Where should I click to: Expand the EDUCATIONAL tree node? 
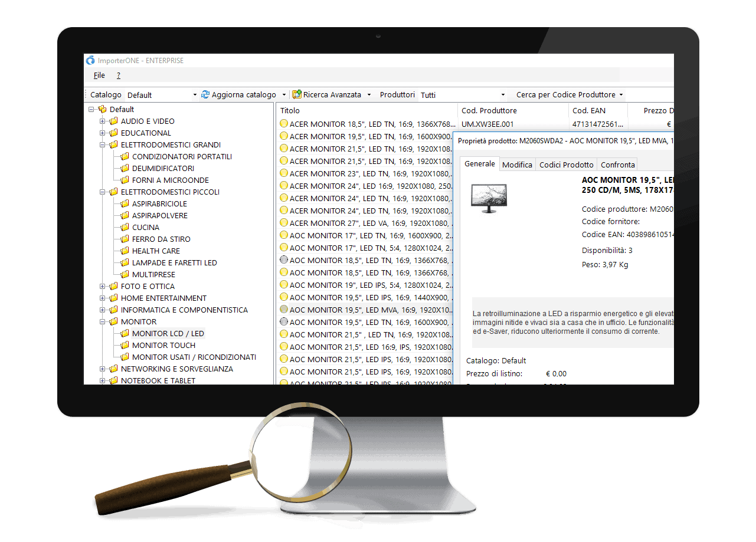(102, 133)
